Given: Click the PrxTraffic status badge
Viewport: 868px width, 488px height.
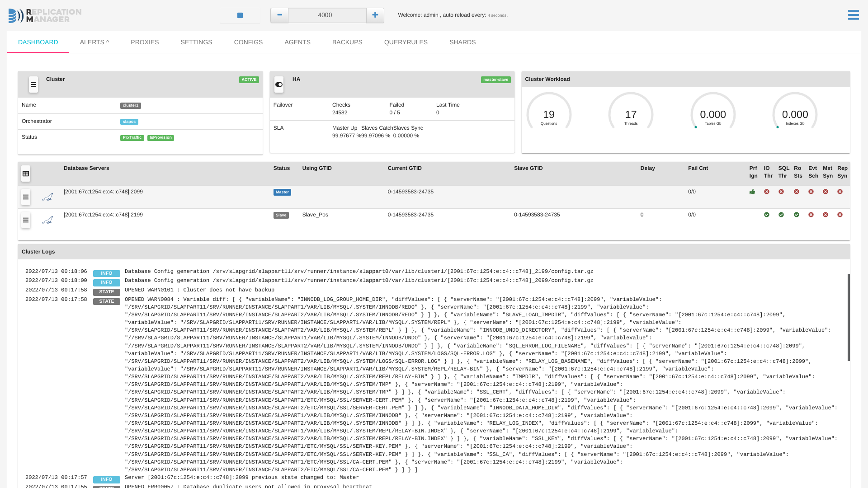Looking at the screenshot, I should pyautogui.click(x=132, y=138).
